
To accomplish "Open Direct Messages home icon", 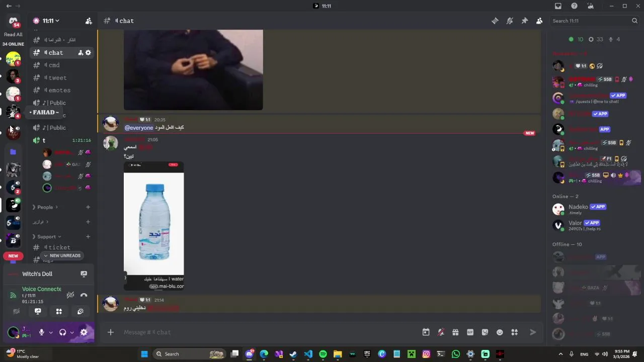I will [13, 21].
